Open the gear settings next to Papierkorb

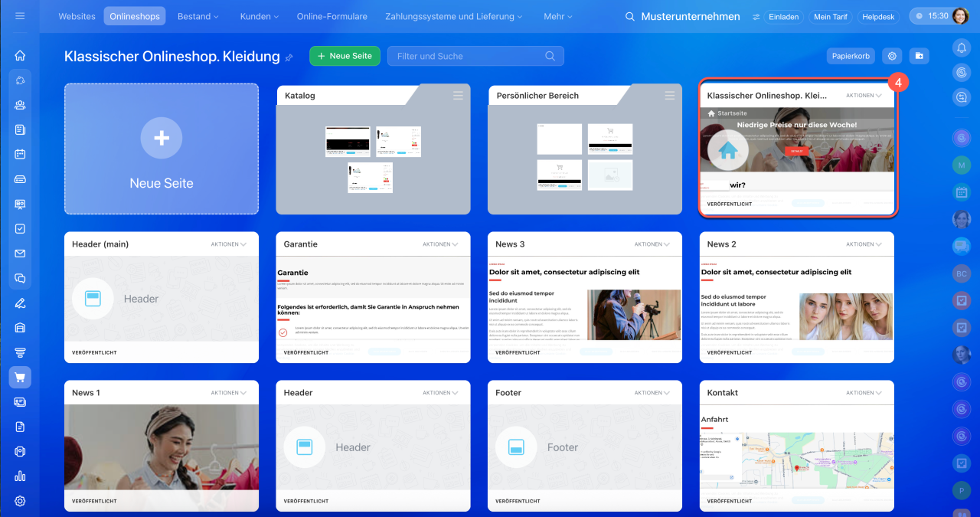pos(891,56)
